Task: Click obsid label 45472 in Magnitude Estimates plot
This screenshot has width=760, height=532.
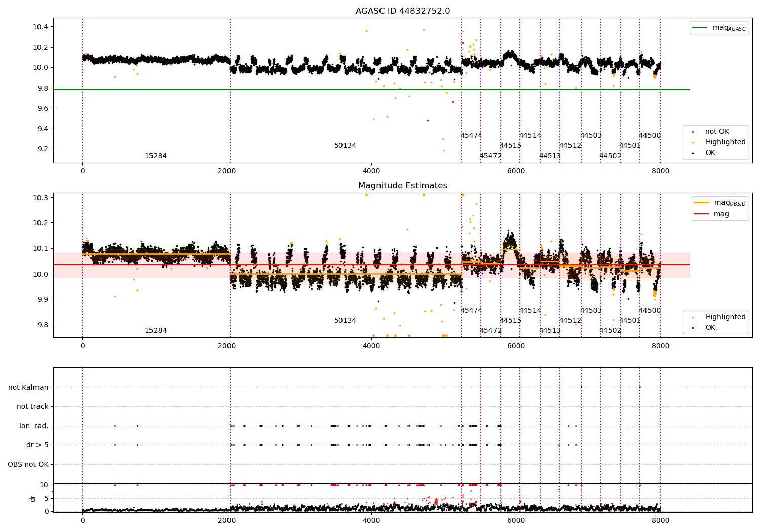Action: (490, 331)
